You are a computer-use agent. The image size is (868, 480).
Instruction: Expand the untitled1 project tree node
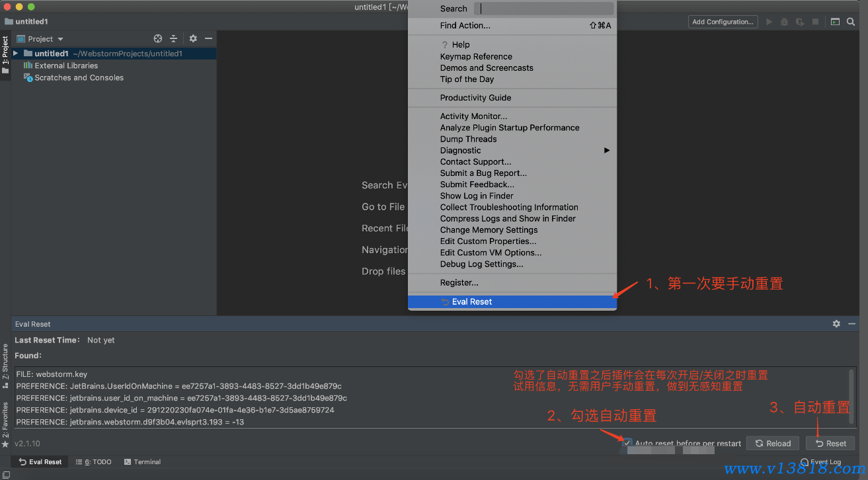coord(16,53)
